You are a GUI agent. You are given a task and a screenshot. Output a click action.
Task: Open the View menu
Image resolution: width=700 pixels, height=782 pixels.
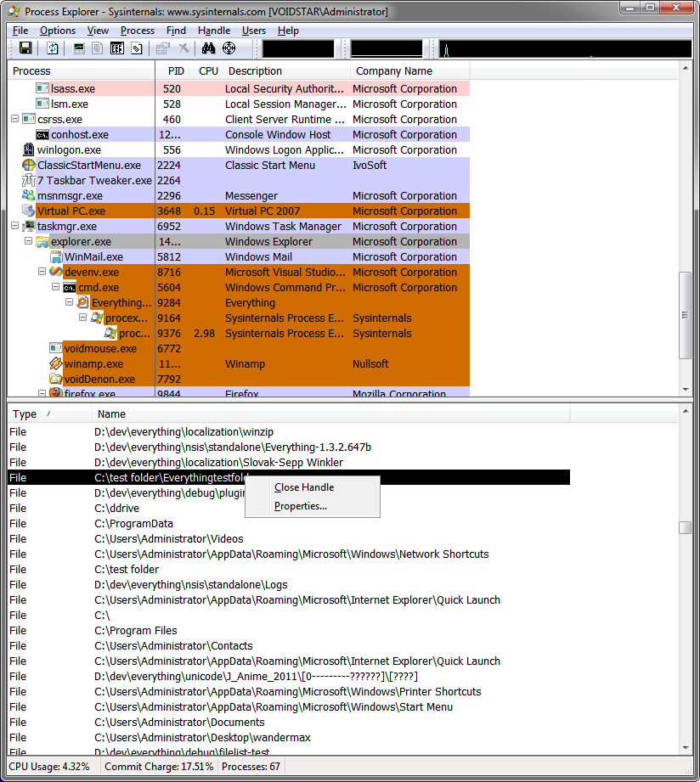coord(98,31)
